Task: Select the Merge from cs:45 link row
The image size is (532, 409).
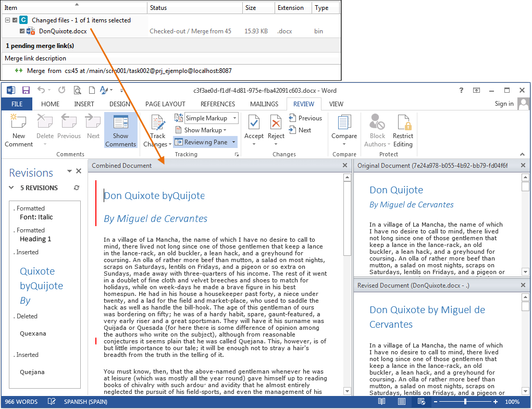Action: (x=171, y=71)
